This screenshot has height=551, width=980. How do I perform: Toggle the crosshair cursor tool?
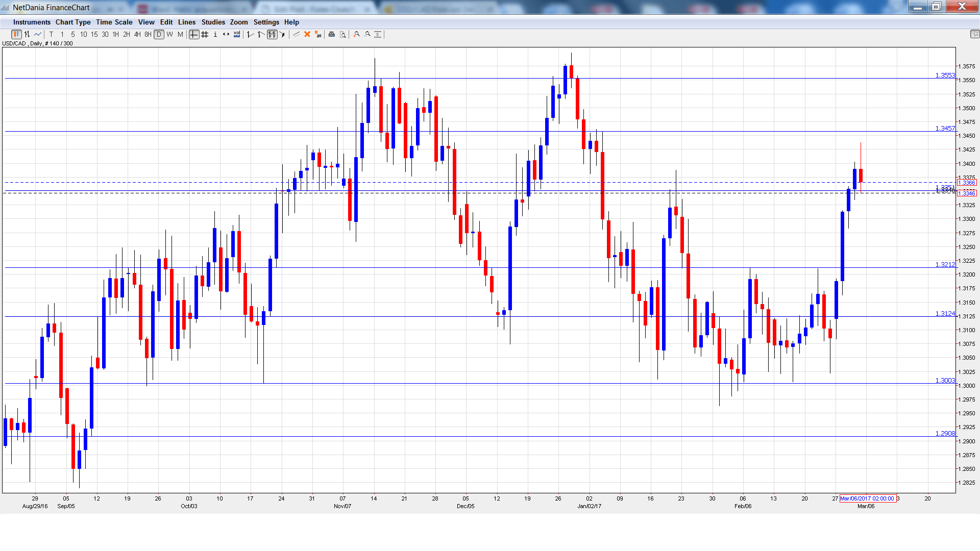pyautogui.click(x=194, y=34)
